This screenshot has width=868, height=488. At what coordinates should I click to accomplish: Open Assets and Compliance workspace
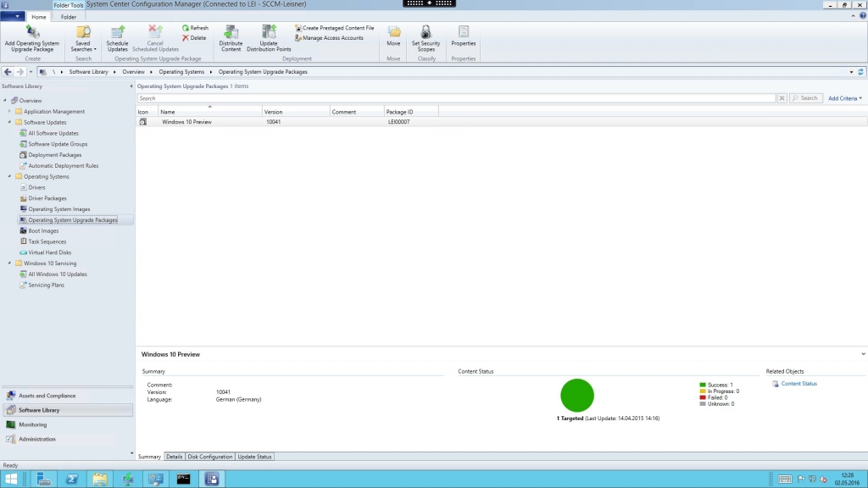point(68,396)
